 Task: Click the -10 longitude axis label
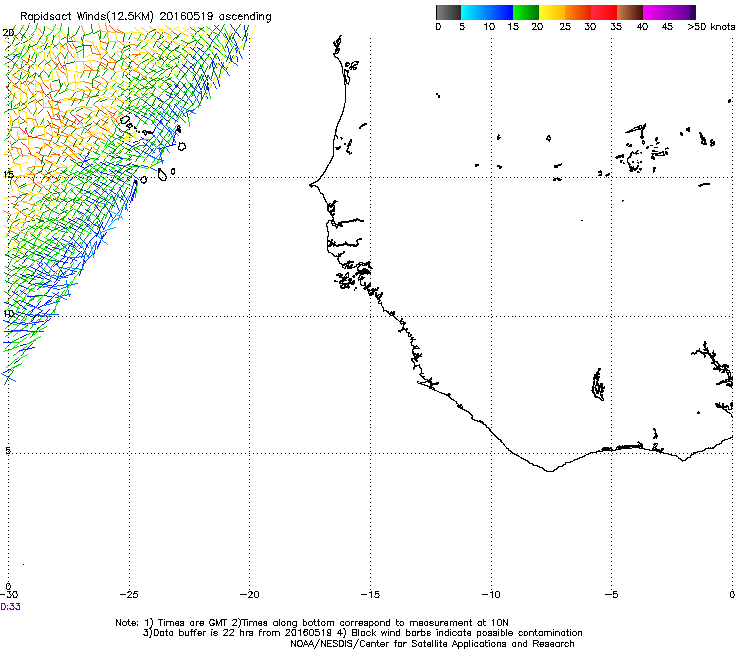(x=491, y=595)
